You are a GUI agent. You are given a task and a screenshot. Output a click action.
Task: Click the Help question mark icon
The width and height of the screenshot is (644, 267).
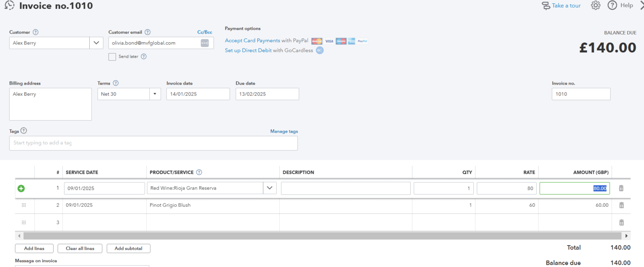click(x=613, y=5)
